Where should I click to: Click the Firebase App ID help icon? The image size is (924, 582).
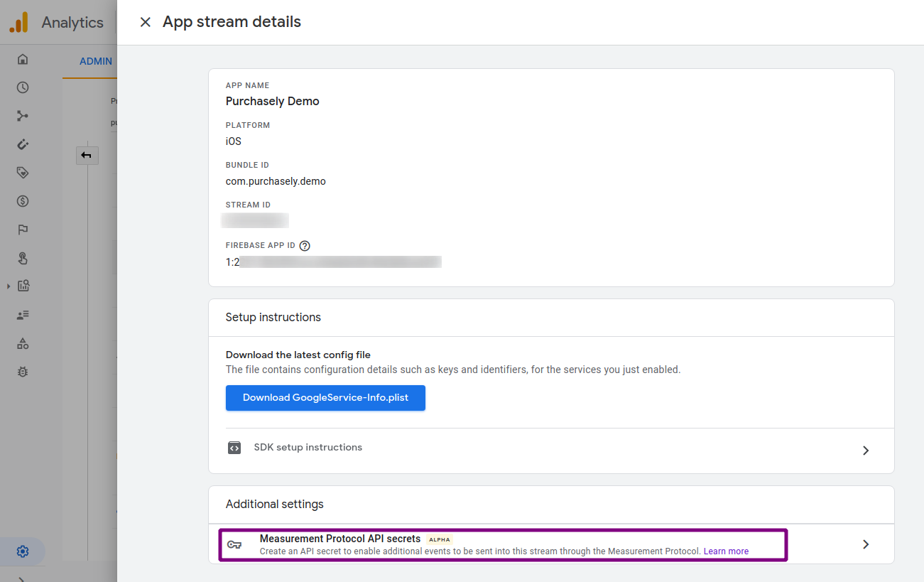[x=305, y=246]
